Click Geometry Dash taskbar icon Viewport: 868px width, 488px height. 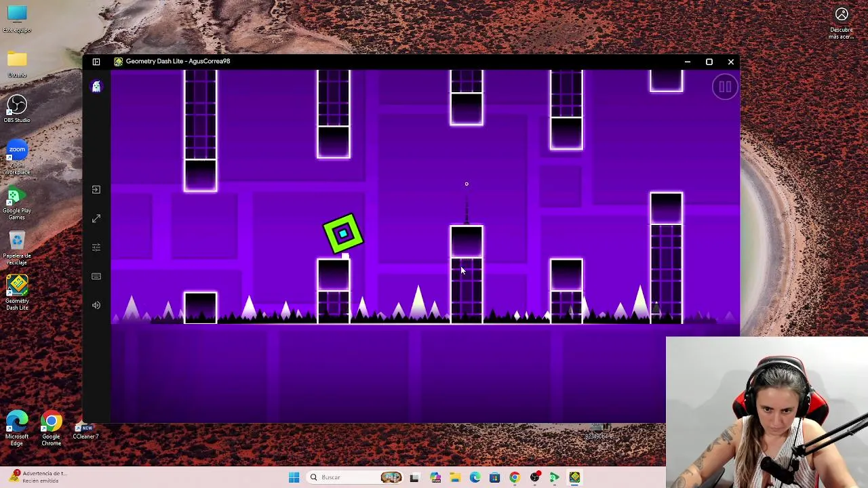coord(574,477)
